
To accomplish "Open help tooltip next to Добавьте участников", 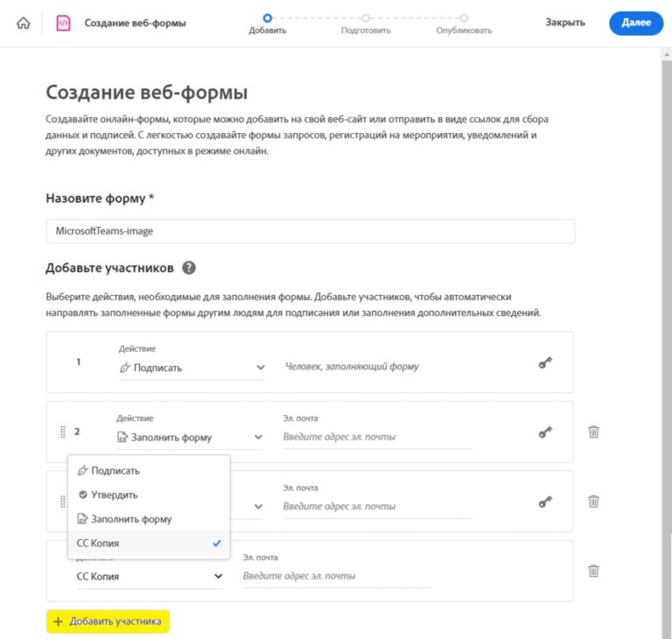I will [x=189, y=268].
